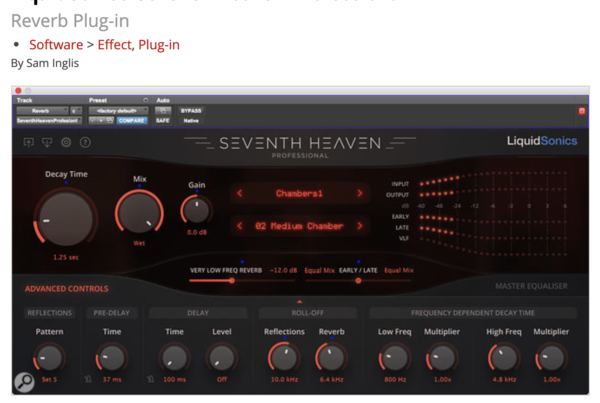Click the Wet mix value label
This screenshot has width=600, height=403.
coord(139,243)
